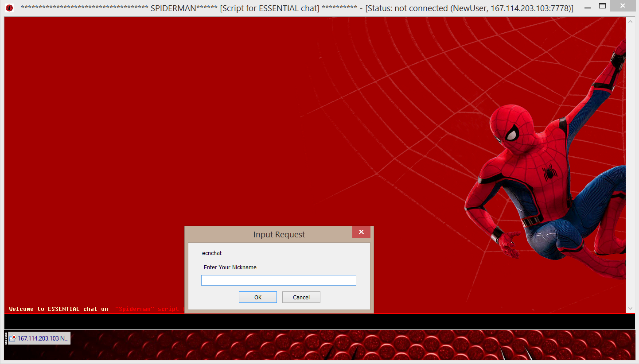Click the status window icon in switchbar

tap(12, 338)
